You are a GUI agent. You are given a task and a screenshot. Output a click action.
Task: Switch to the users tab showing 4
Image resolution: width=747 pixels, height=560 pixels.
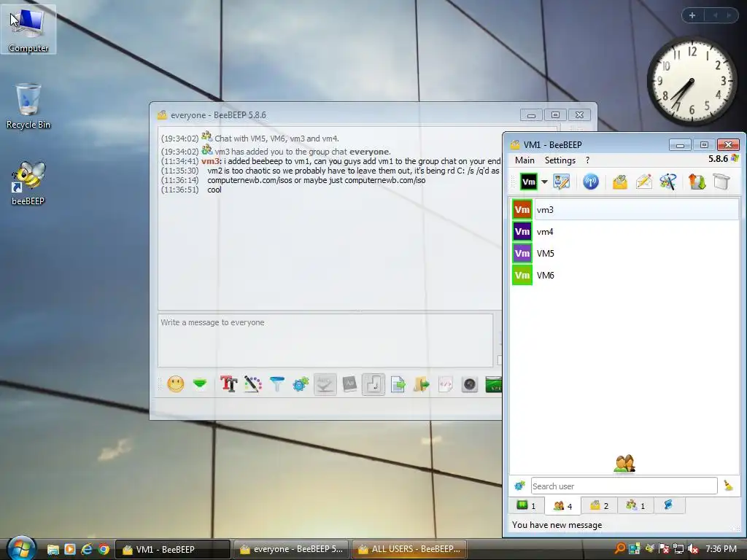pyautogui.click(x=562, y=506)
